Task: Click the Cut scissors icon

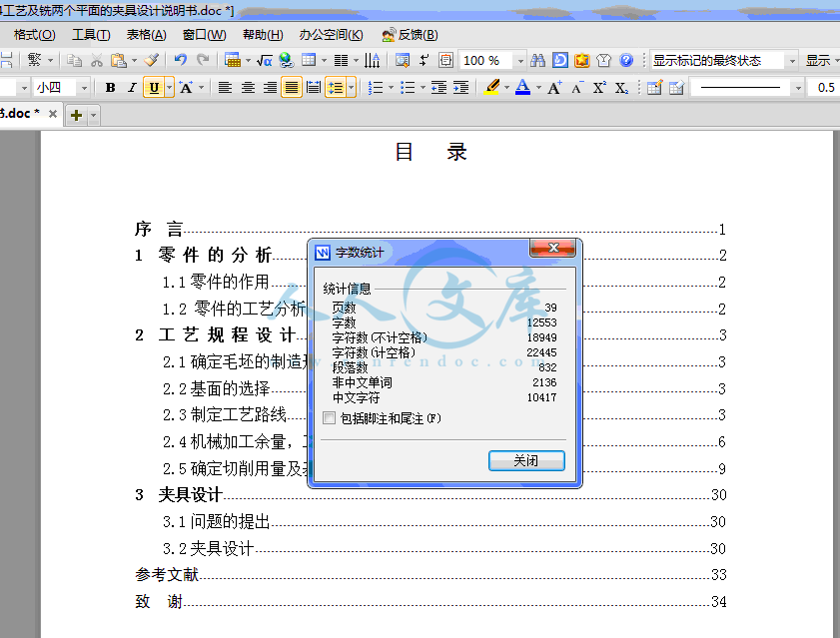Action: (x=97, y=61)
